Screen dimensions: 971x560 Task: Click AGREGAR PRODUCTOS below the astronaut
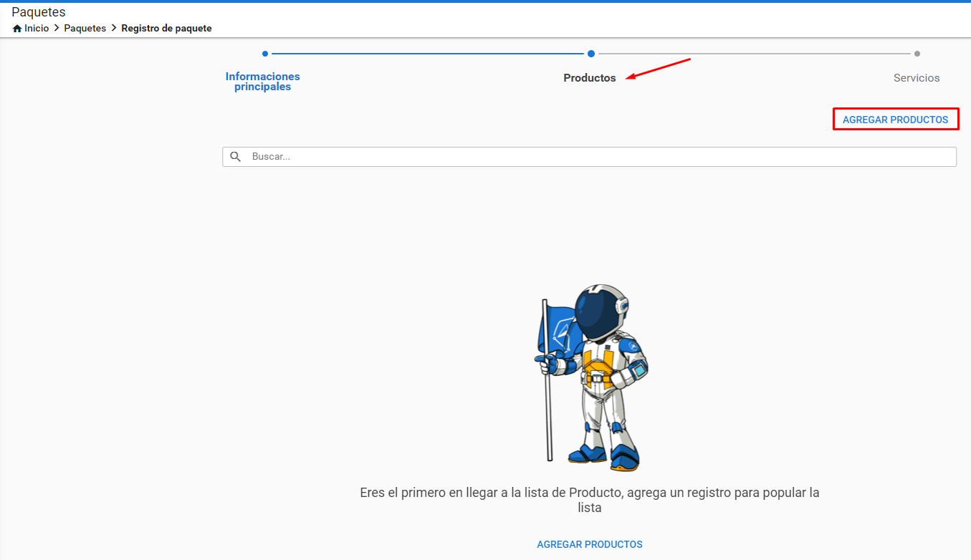pyautogui.click(x=590, y=544)
